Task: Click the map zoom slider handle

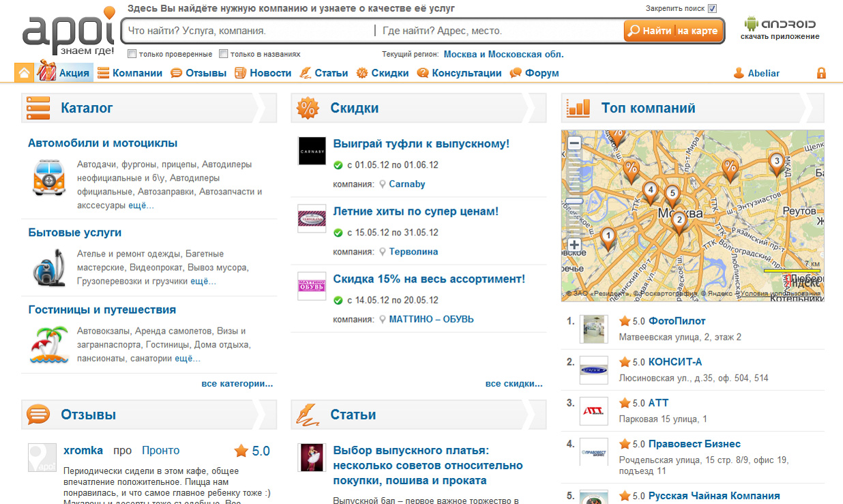Action: 574,201
